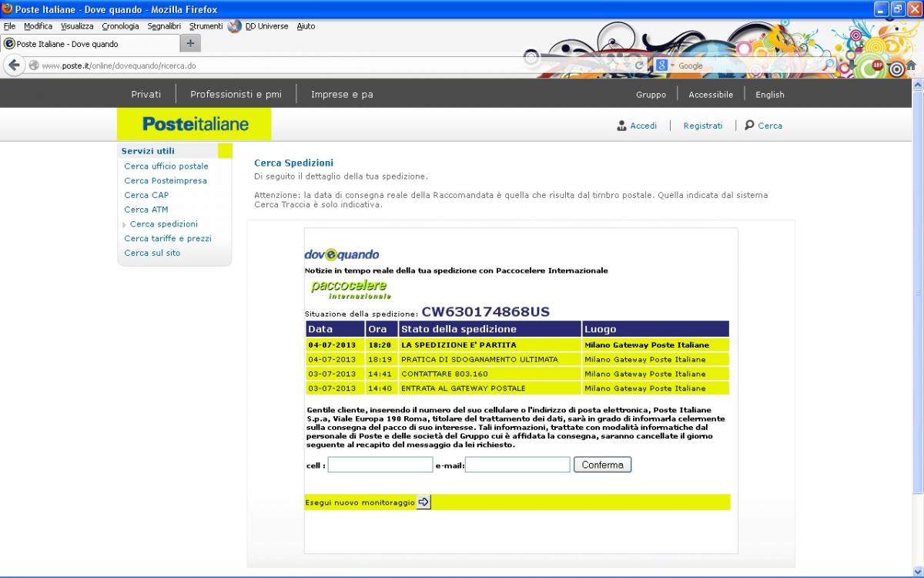
Task: Click the target-shaped toolbar icon
Action: (x=896, y=68)
